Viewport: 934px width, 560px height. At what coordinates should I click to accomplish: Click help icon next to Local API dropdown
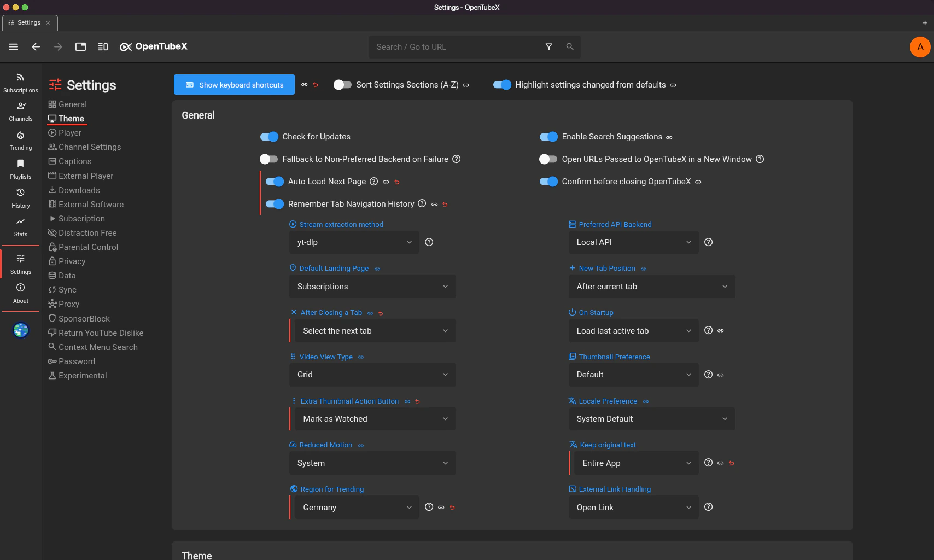(x=709, y=242)
